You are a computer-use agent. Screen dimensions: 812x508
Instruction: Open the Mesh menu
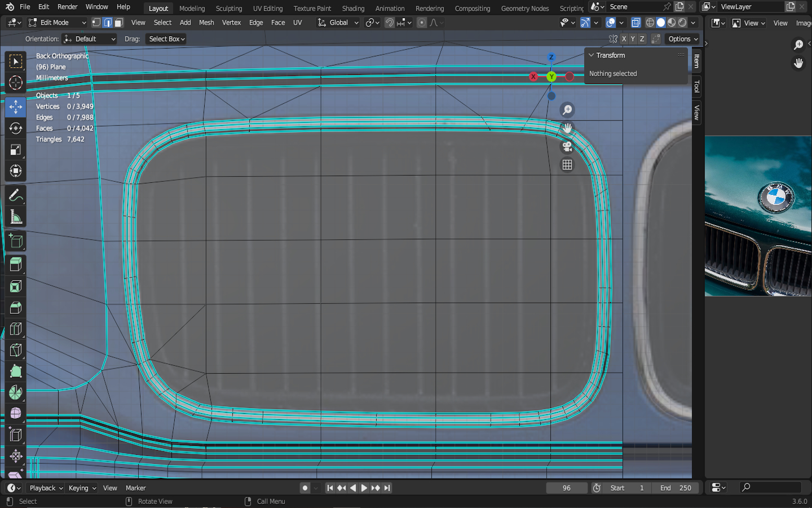click(206, 23)
